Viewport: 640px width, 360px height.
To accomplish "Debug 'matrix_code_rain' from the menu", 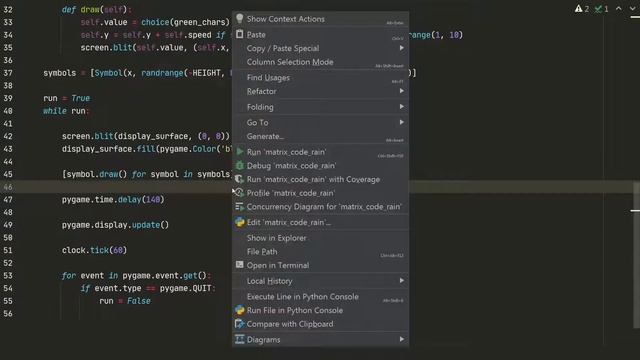I will 320,166.
